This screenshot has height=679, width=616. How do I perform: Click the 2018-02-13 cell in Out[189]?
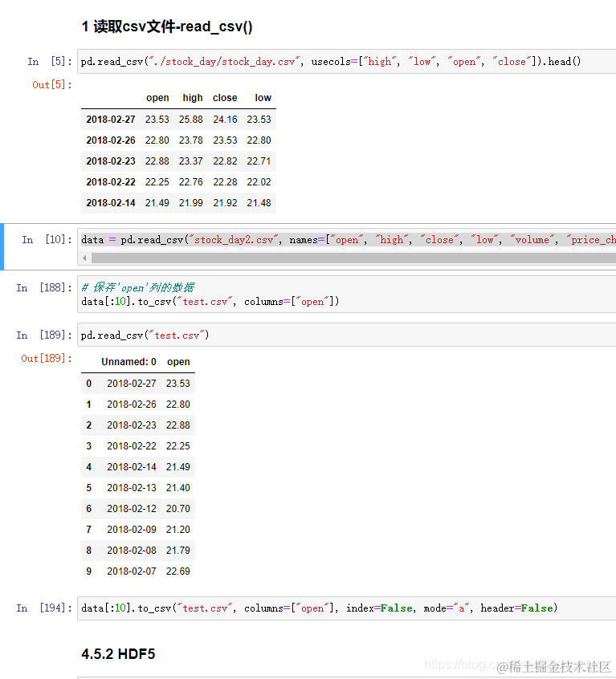click(x=132, y=488)
